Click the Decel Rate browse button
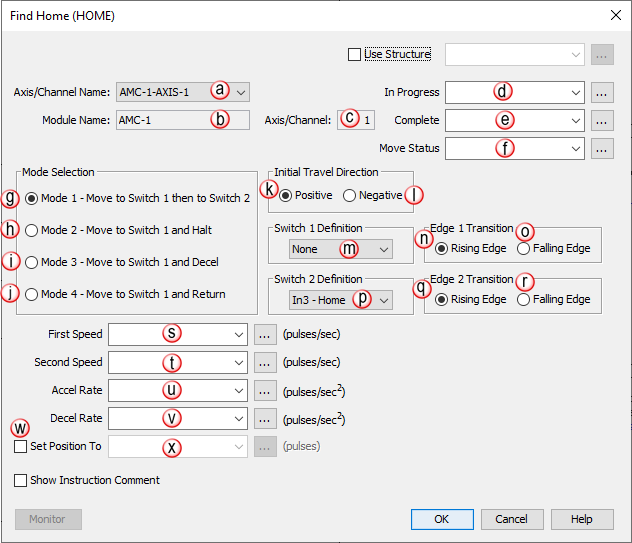 pyautogui.click(x=265, y=419)
